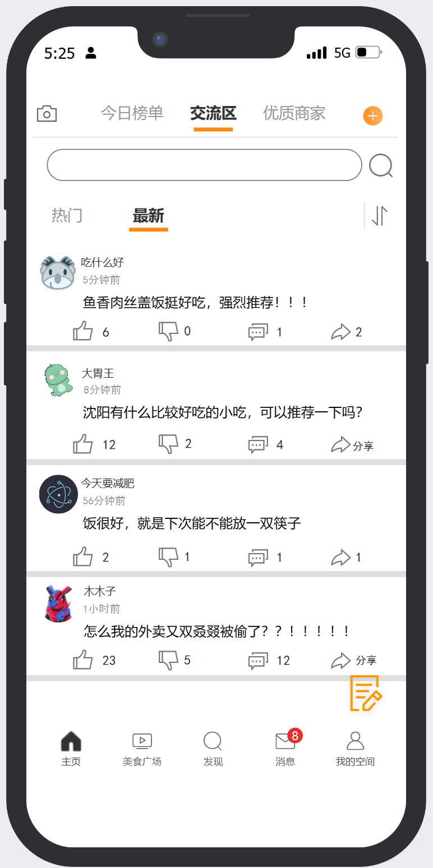The height and width of the screenshot is (868, 433).
Task: Go to 美食广场 in bottom navigation
Action: click(x=142, y=749)
